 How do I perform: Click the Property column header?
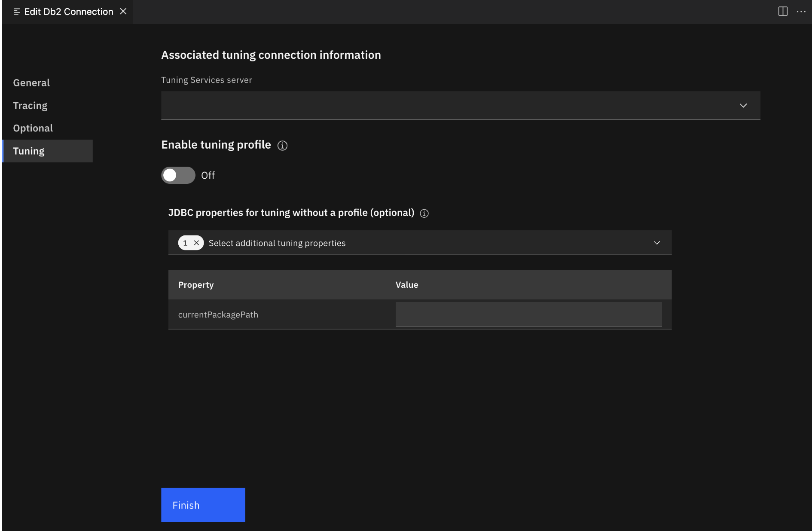click(196, 285)
